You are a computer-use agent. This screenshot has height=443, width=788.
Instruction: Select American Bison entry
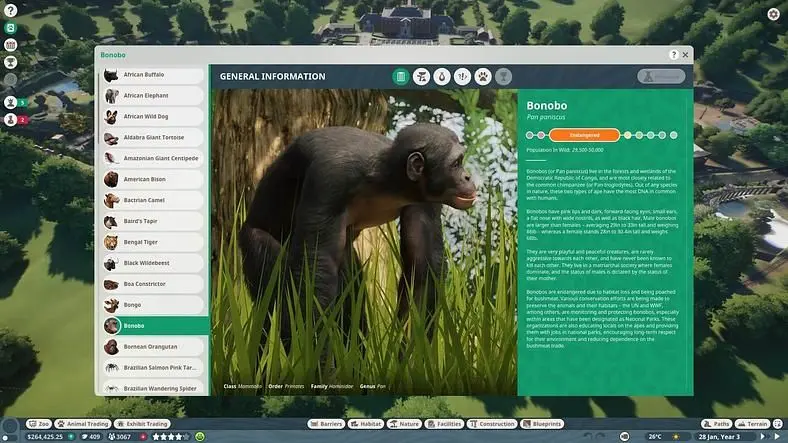point(153,179)
